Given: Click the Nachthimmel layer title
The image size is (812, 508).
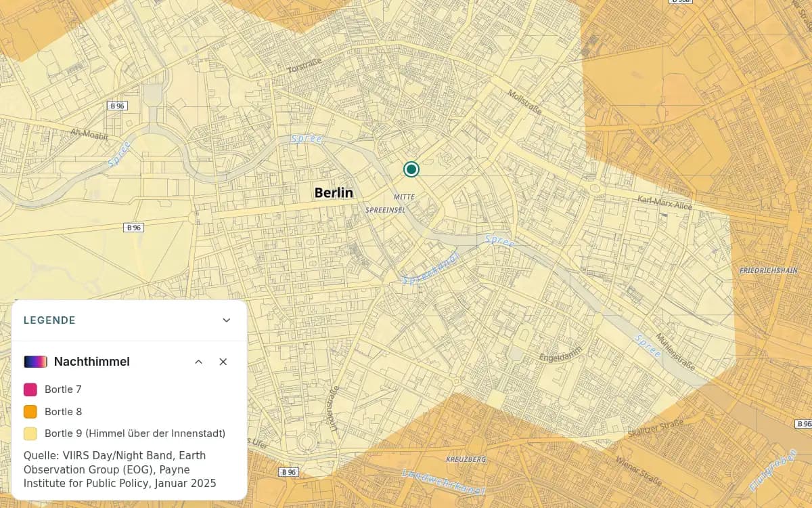Looking at the screenshot, I should pyautogui.click(x=92, y=362).
